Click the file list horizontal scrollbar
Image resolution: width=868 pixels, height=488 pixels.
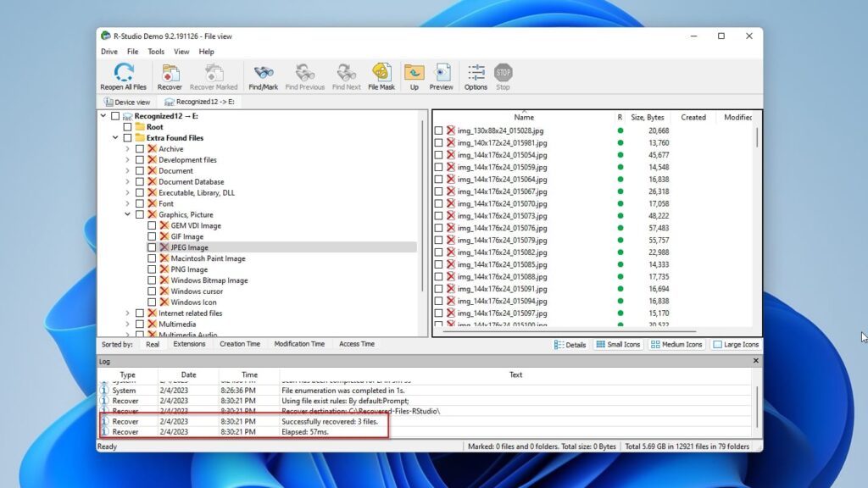click(568, 331)
